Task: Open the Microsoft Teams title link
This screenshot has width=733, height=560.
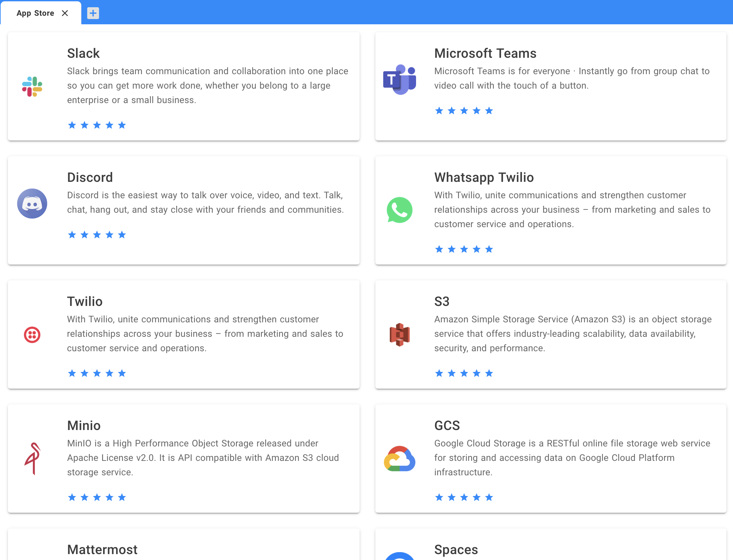Action: tap(485, 53)
